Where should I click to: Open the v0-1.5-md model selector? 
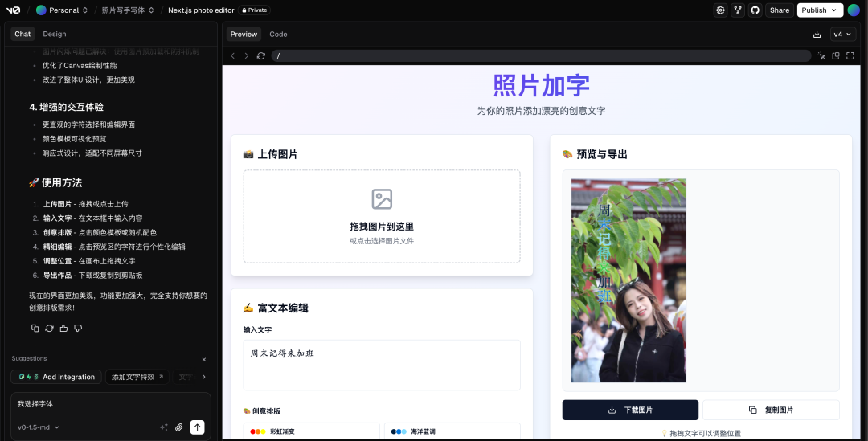point(39,427)
